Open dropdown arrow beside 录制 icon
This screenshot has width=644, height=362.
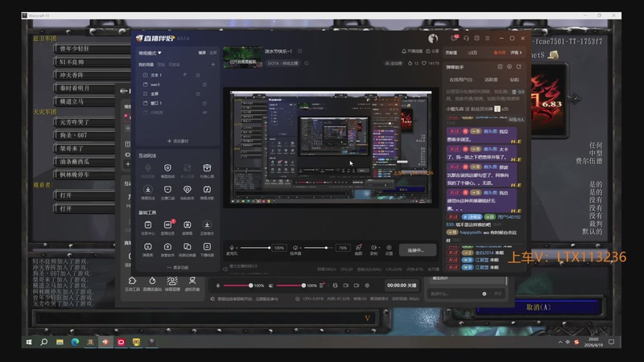pyautogui.click(x=378, y=248)
